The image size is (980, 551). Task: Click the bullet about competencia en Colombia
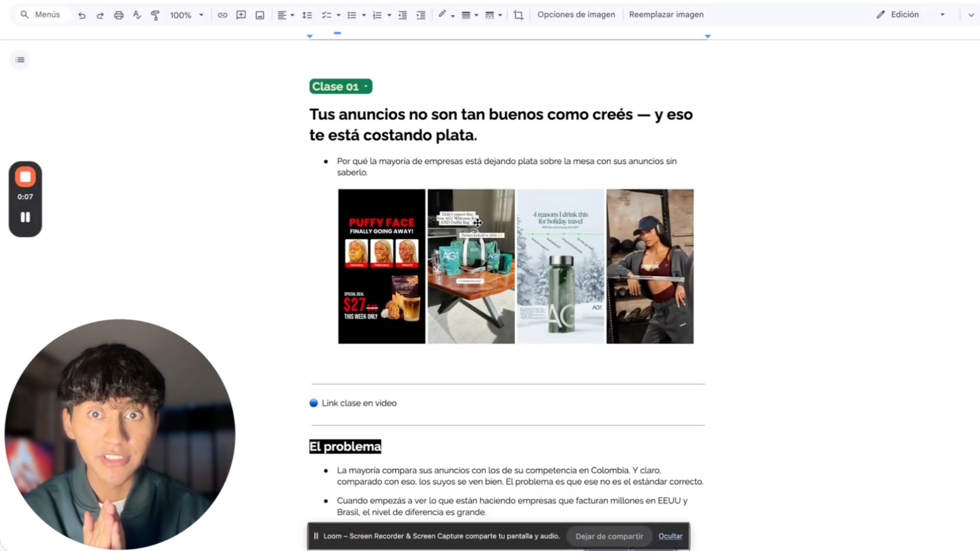coord(520,476)
